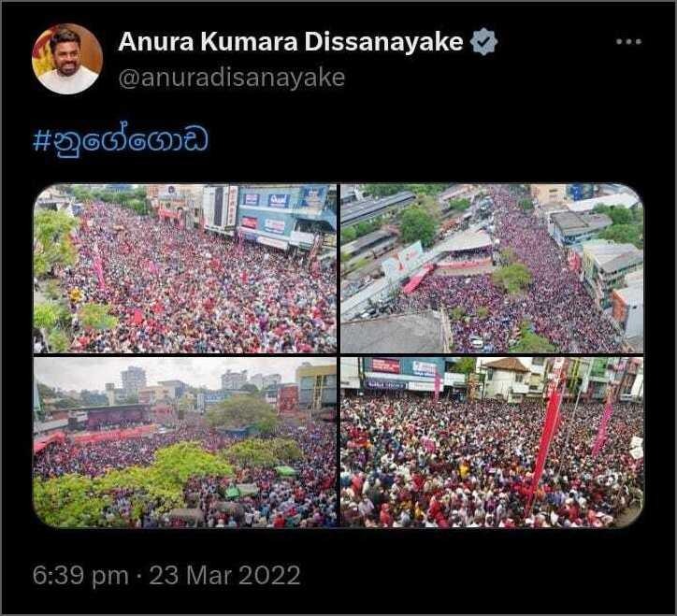677x616 pixels.
Task: Click the white-walled house in bottom-right photo
Action: pyautogui.click(x=506, y=379)
